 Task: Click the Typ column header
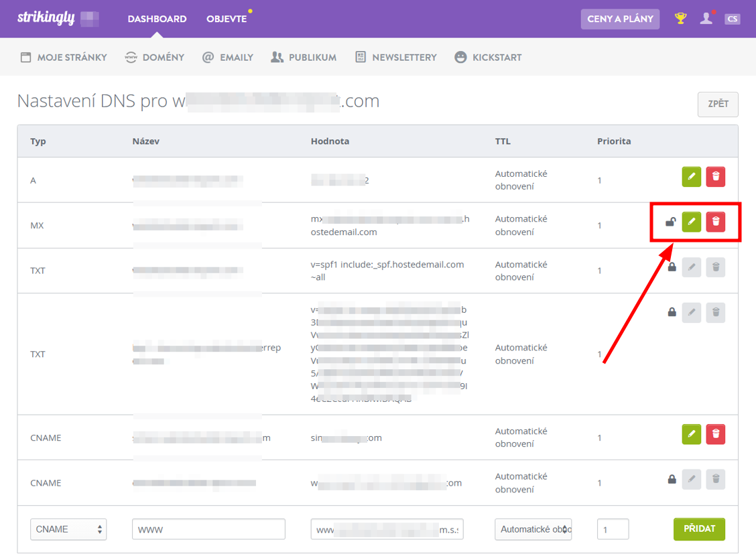[x=38, y=141]
